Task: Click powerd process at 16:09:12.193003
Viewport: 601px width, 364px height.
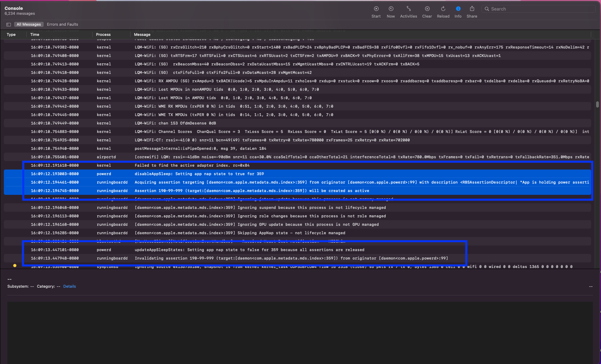Action: [x=104, y=174]
